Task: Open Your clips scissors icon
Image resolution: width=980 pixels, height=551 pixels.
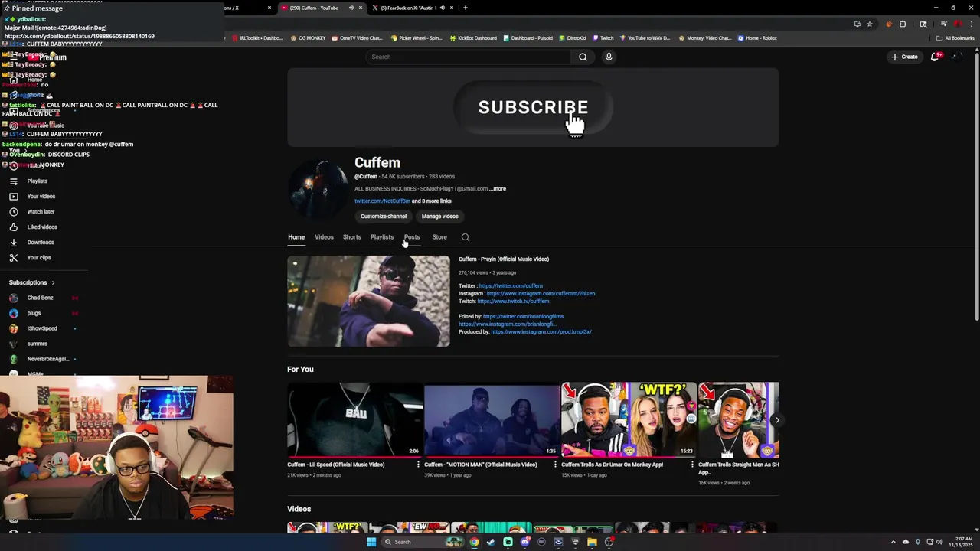Action: click(14, 258)
